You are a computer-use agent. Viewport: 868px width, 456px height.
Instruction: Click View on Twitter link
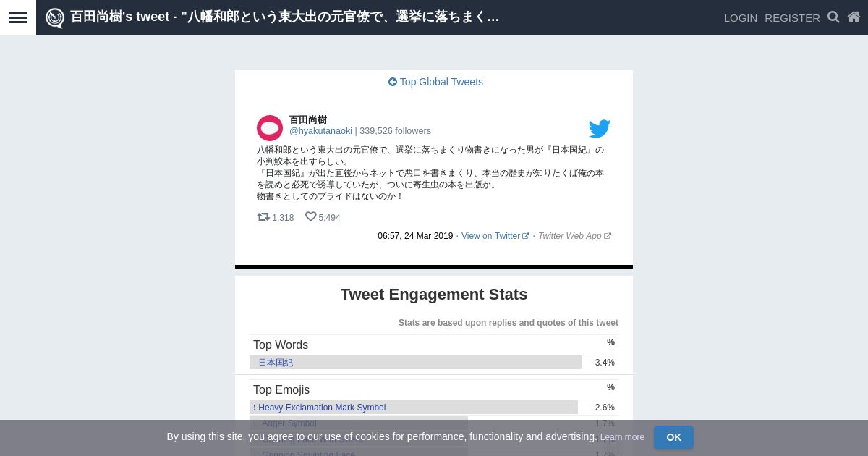495,236
